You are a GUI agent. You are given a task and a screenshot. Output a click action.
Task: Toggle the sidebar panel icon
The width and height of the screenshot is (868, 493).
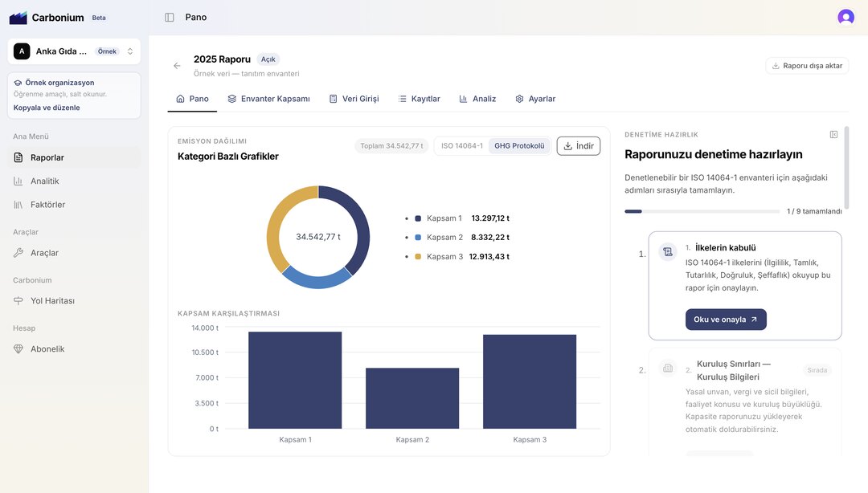[x=170, y=17]
